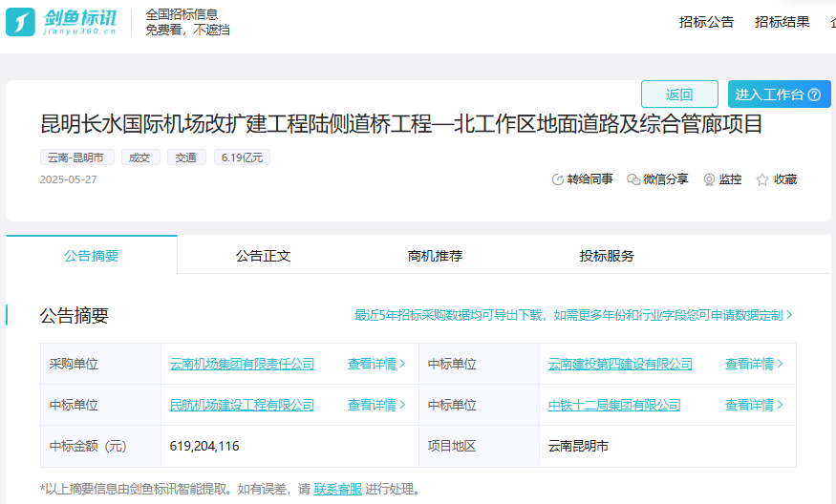
Task: Click the 采购单位 label cell
Action: click(100, 364)
